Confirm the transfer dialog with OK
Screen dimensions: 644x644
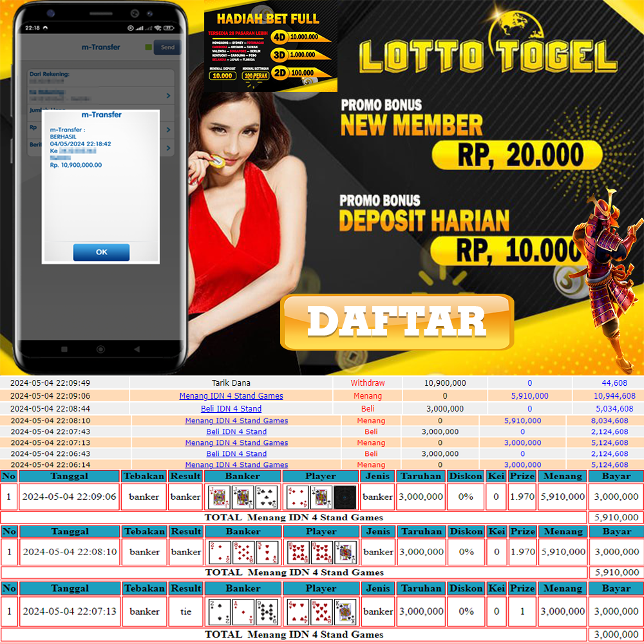click(x=101, y=252)
